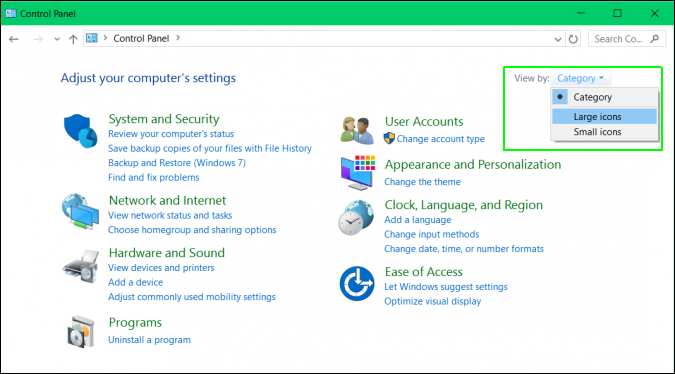
Task: Click the back arrow in navigation bar
Action: (14, 39)
